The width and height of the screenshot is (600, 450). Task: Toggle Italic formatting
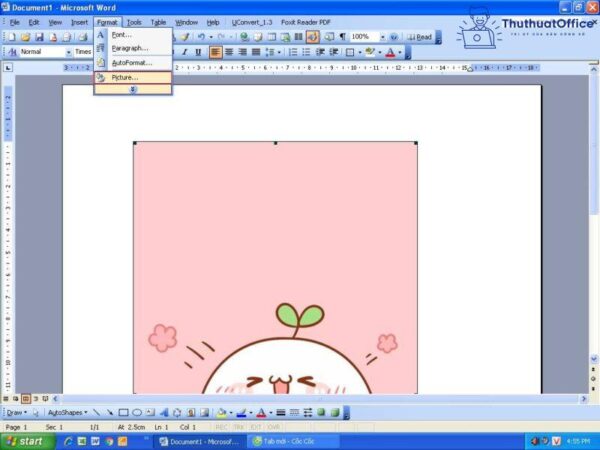point(185,52)
